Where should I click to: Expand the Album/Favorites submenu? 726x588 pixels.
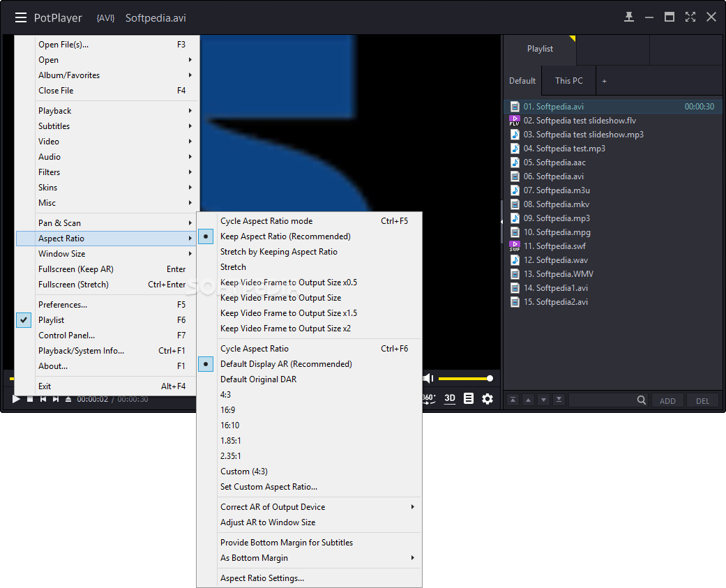107,75
